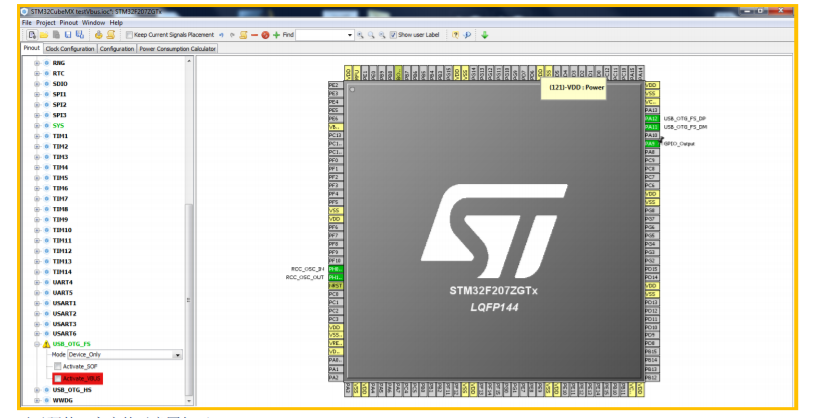Click the Redo arrow icon in toolbar
821x418 pixels.
(x=232, y=35)
